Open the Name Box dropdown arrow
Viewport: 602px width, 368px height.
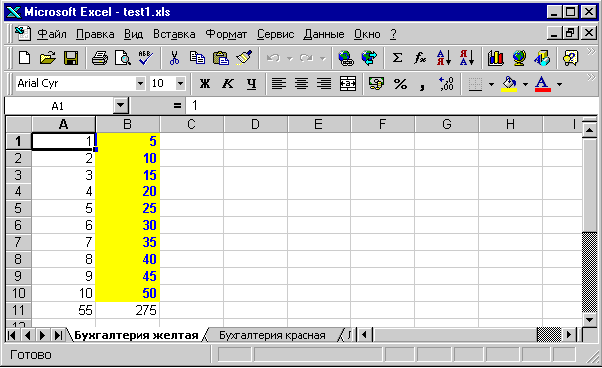point(121,105)
